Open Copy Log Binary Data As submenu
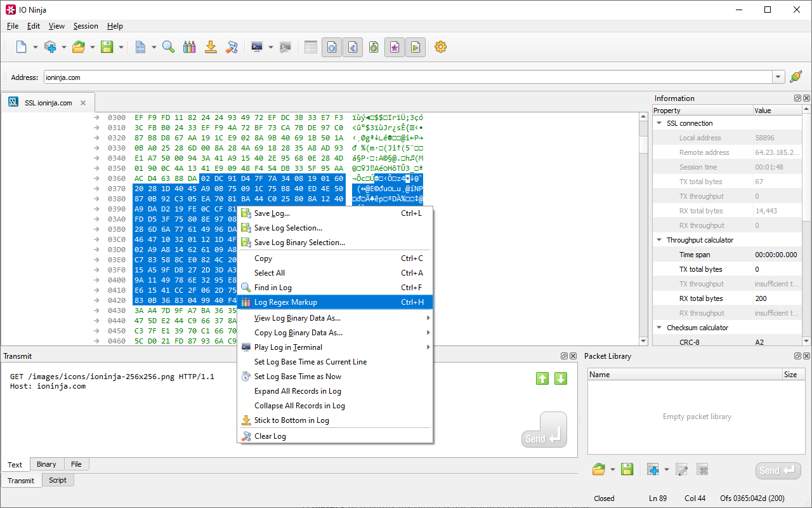This screenshot has height=508, width=812. (x=335, y=333)
